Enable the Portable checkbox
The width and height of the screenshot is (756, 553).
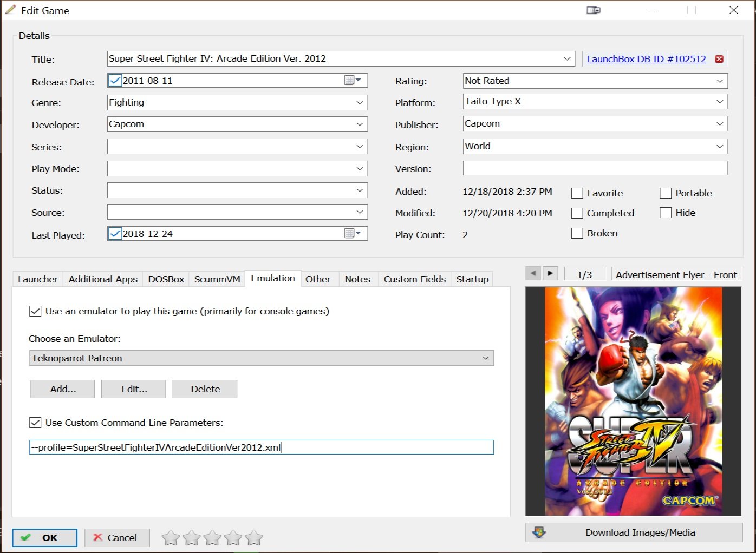coord(666,193)
